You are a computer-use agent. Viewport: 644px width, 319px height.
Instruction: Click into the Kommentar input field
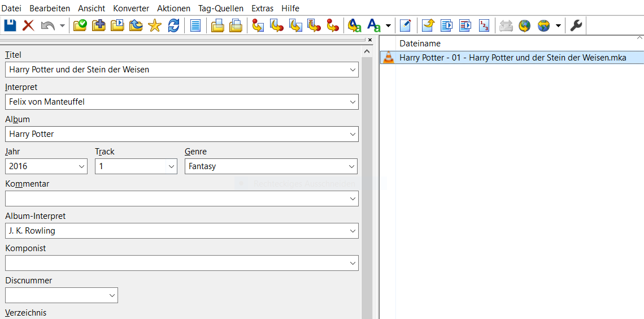coord(175,199)
